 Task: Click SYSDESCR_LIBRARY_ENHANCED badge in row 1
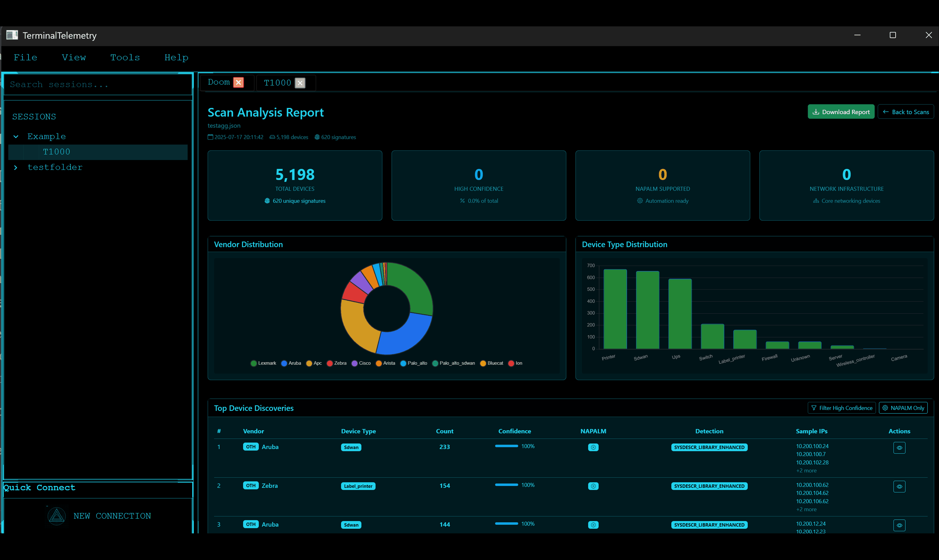tap(709, 448)
